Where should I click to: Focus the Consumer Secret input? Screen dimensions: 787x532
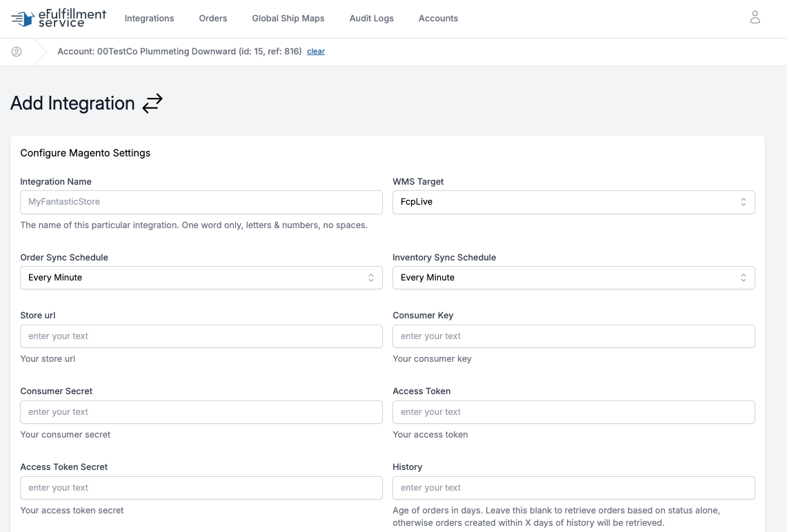click(201, 412)
